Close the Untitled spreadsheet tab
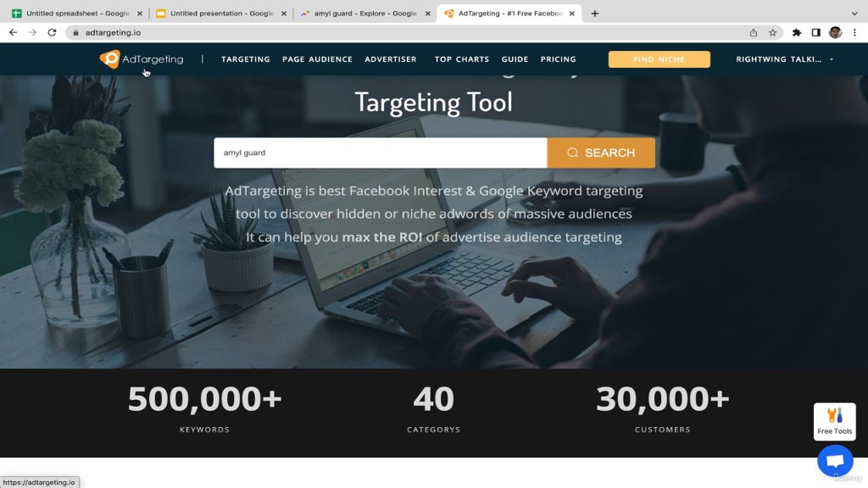This screenshot has height=488, width=868. (140, 14)
